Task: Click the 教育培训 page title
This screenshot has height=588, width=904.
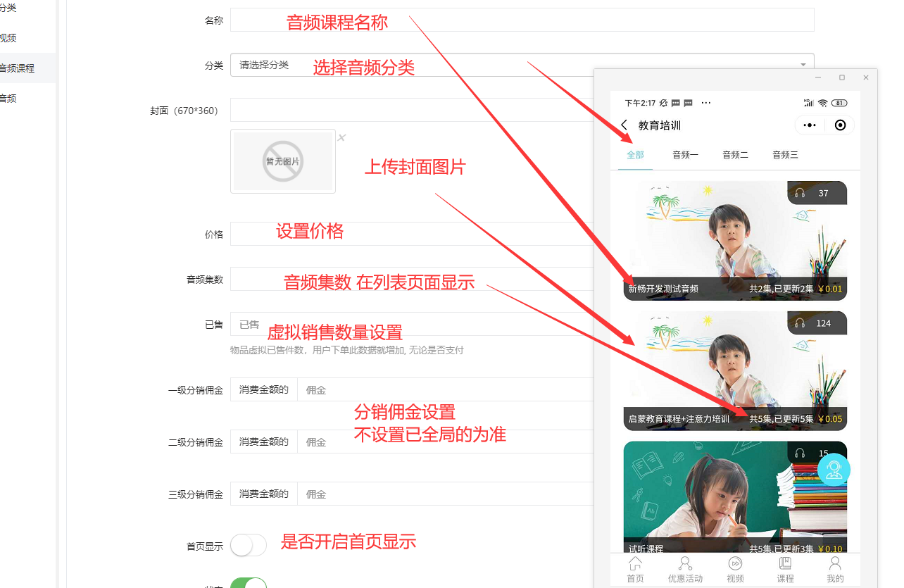Action: 660,125
